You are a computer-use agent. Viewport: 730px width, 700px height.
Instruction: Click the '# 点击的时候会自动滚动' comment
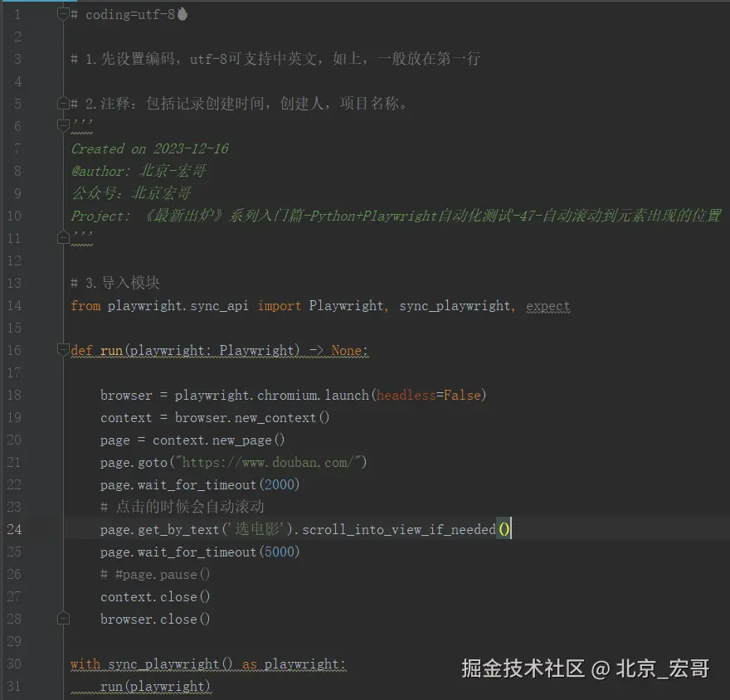pos(182,507)
